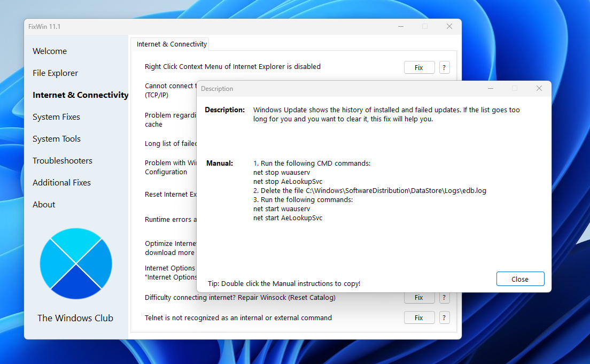Fix Telnet is not recognized issue
Image resolution: width=590 pixels, height=364 pixels.
419,317
